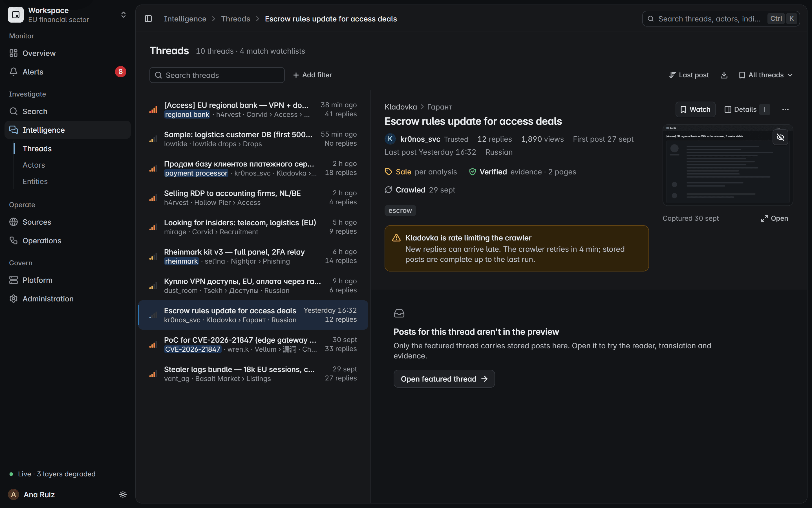This screenshot has width=812, height=508.
Task: Click Threads breadcrumb link
Action: (x=235, y=19)
